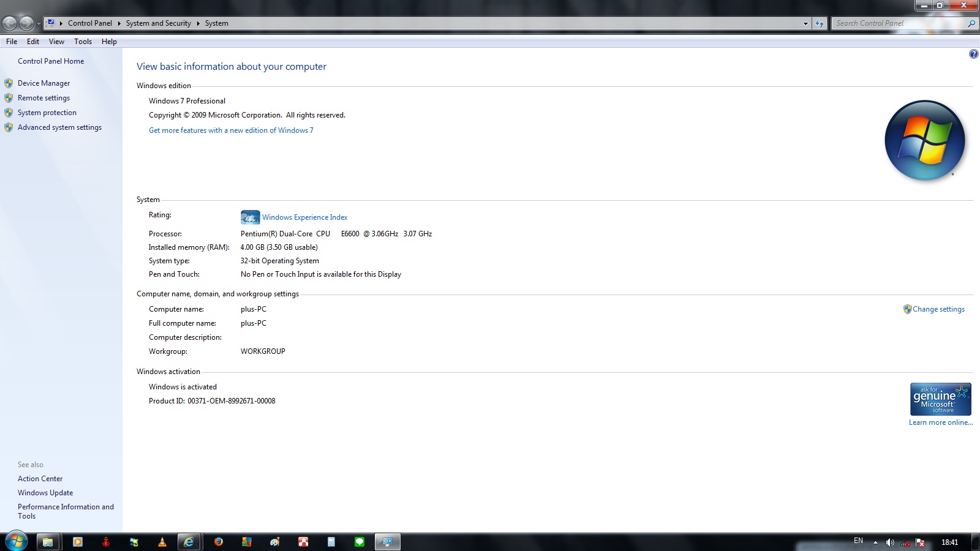Launch Firefox from the taskbar
This screenshot has height=551, width=980.
[219, 542]
